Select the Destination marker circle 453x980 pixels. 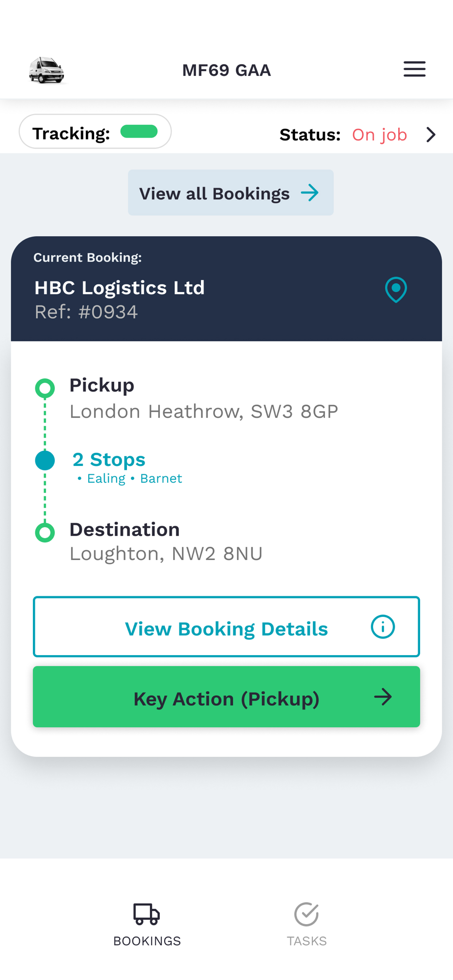pyautogui.click(x=45, y=532)
